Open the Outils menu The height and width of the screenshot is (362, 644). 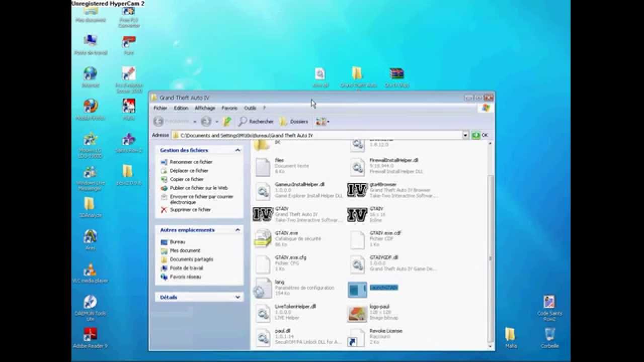click(250, 108)
